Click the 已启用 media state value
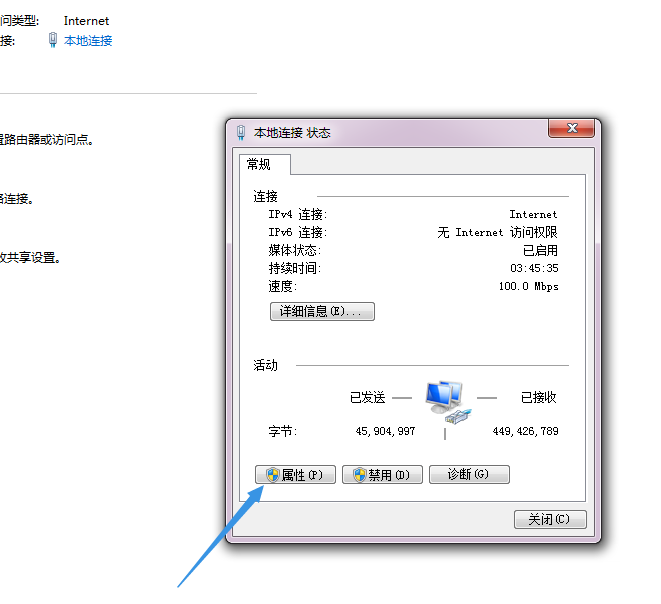Screen dimensions: 661x604 click(540, 251)
